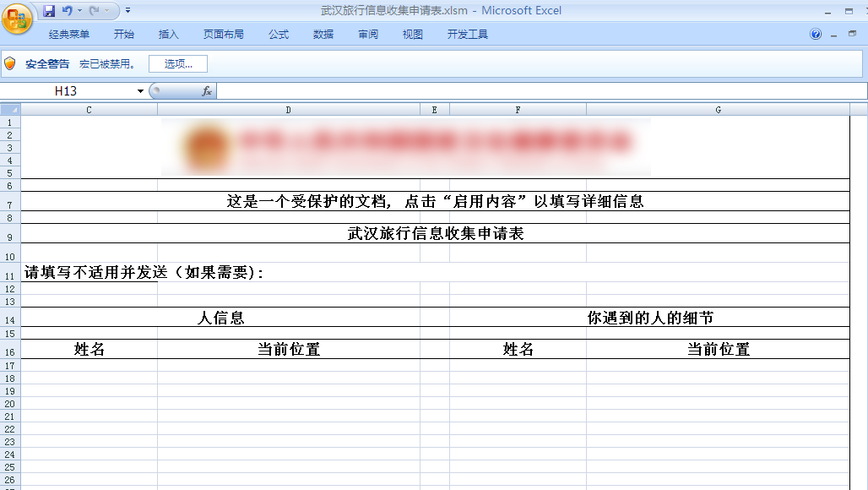Open the 开始 ribbon tab
868x490 pixels.
(124, 35)
